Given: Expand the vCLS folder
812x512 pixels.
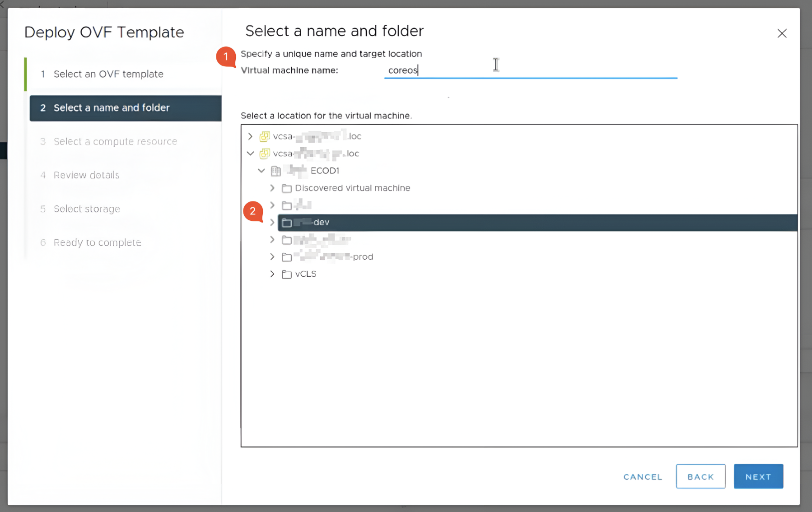Looking at the screenshot, I should tap(272, 274).
